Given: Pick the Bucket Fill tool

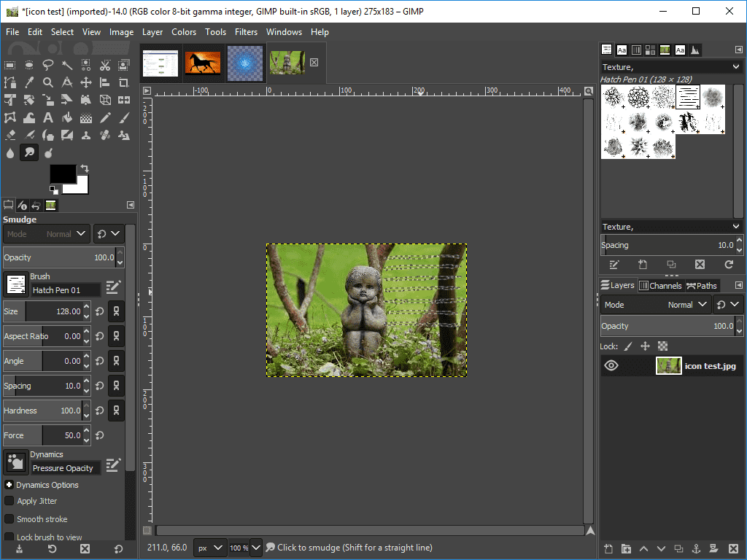Looking at the screenshot, I should point(67,117).
